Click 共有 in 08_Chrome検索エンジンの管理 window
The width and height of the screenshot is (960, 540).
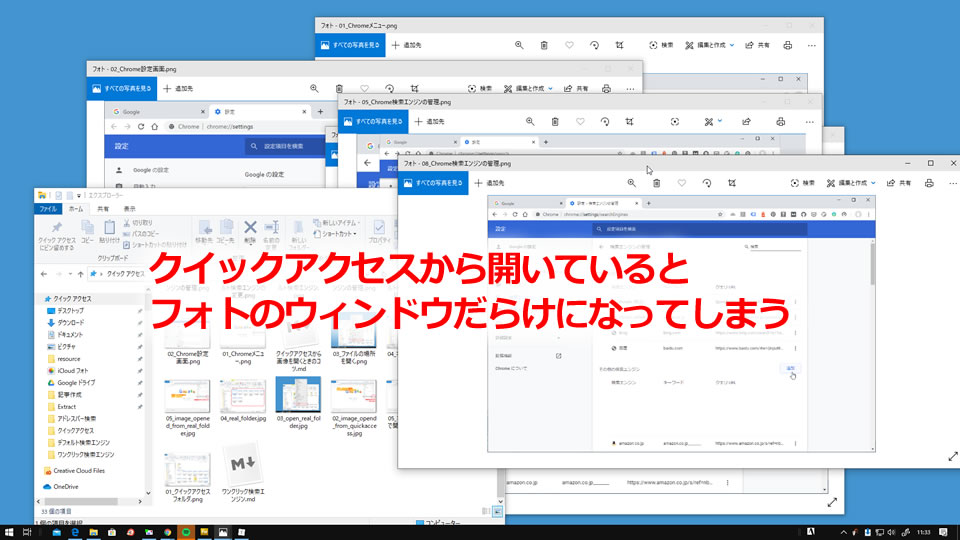(x=899, y=182)
